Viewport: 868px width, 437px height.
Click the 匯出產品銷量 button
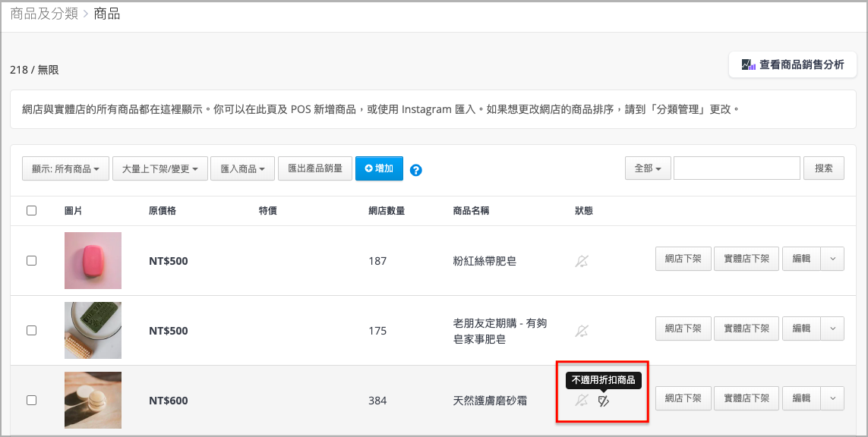(315, 168)
